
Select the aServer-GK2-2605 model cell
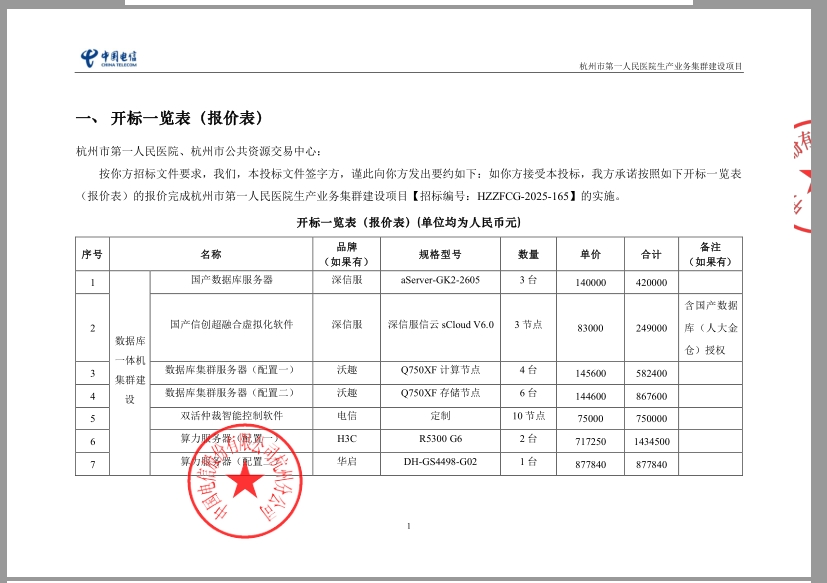[440, 281]
